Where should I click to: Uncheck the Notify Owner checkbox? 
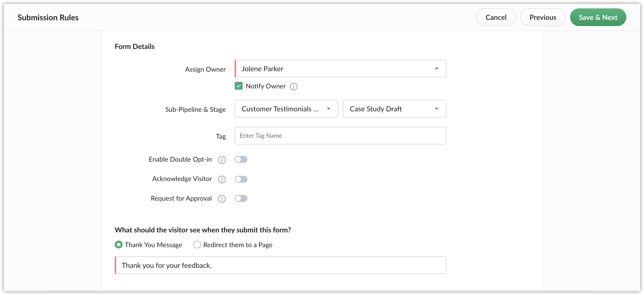238,86
